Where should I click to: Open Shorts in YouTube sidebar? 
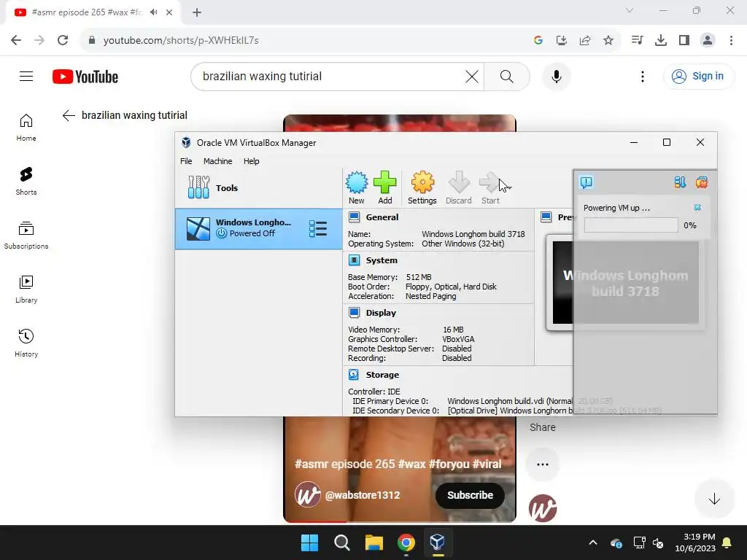point(26,182)
